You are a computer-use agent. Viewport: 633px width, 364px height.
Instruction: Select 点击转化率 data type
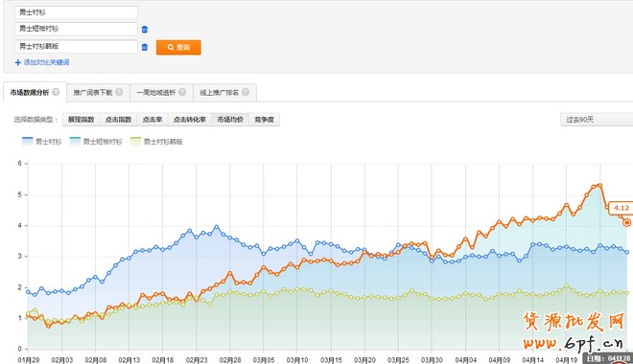(x=190, y=120)
